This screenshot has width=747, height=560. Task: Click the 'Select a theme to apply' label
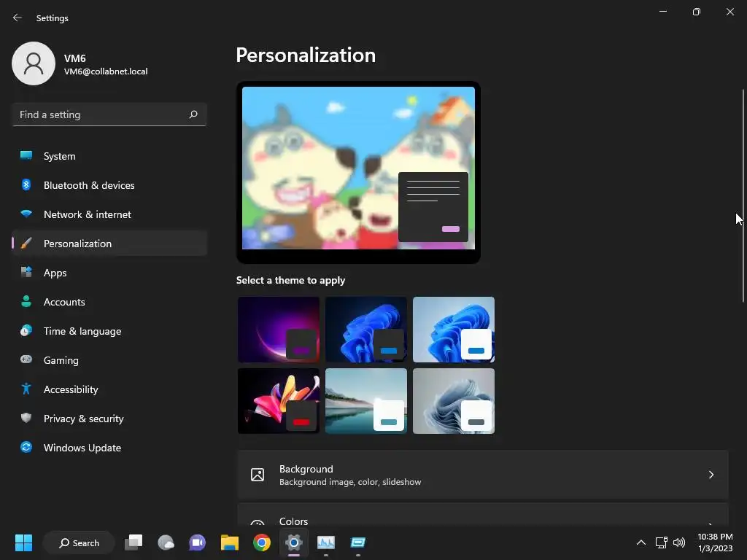(290, 280)
